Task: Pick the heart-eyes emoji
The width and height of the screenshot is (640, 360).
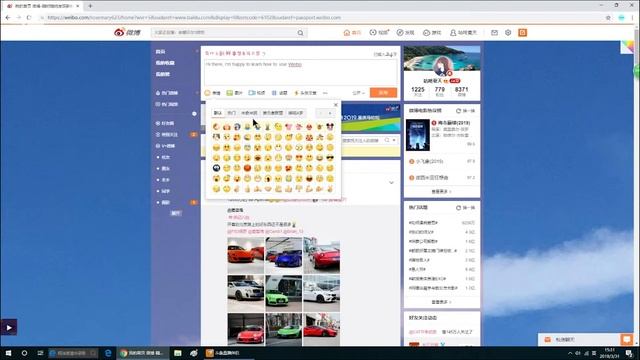Action: coord(299,158)
